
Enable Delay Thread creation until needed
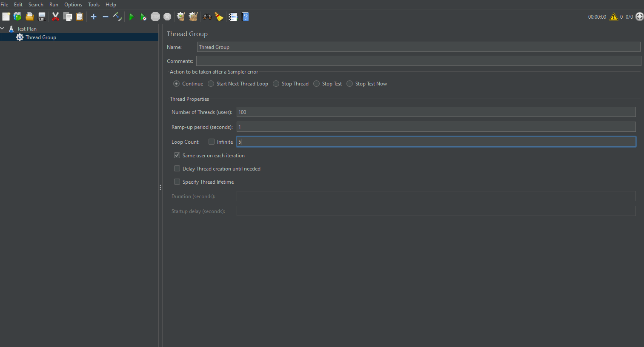[177, 168]
